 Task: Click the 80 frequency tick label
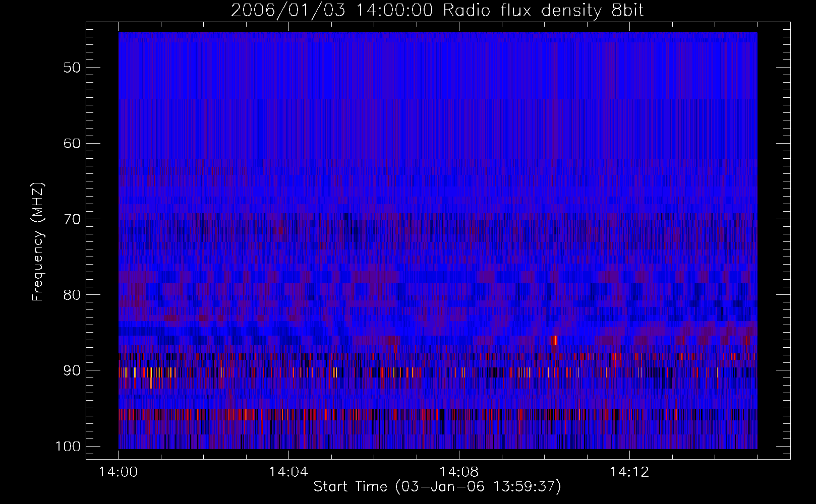coord(72,294)
